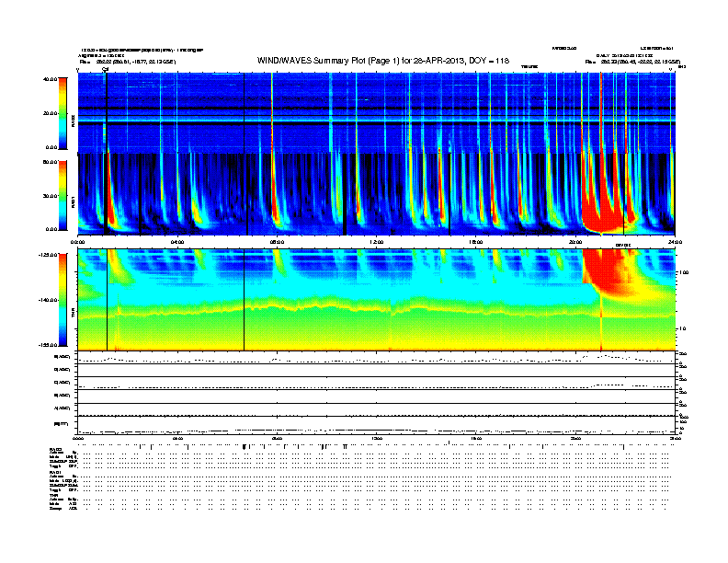
Task: Click the vertical RAD1 axis label
Action: point(73,201)
